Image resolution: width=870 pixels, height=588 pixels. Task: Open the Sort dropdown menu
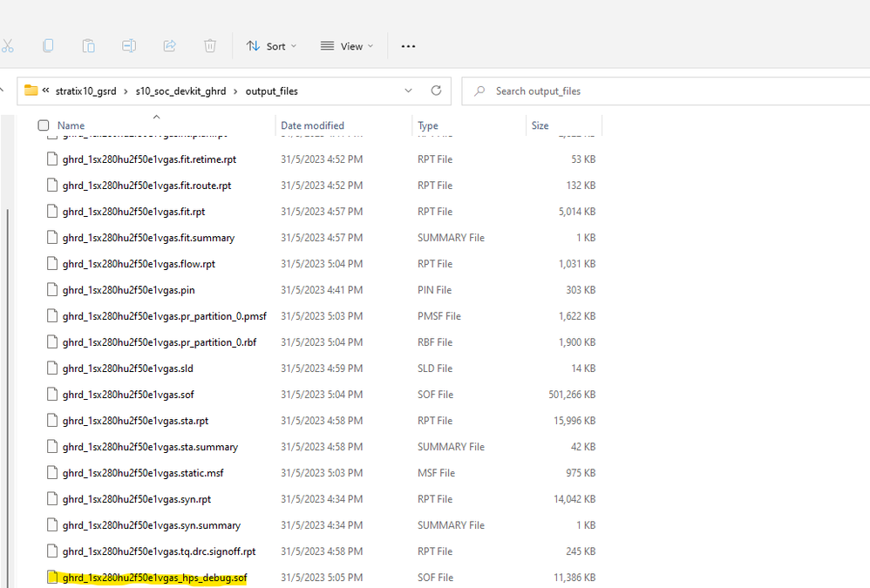[271, 46]
